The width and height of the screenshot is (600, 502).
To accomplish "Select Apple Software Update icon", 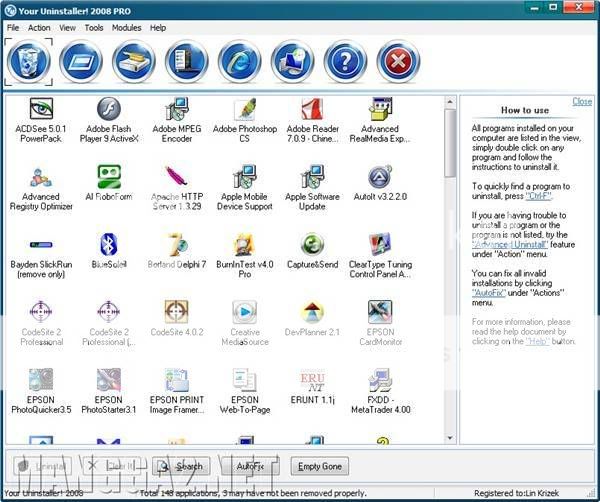I will tap(312, 177).
